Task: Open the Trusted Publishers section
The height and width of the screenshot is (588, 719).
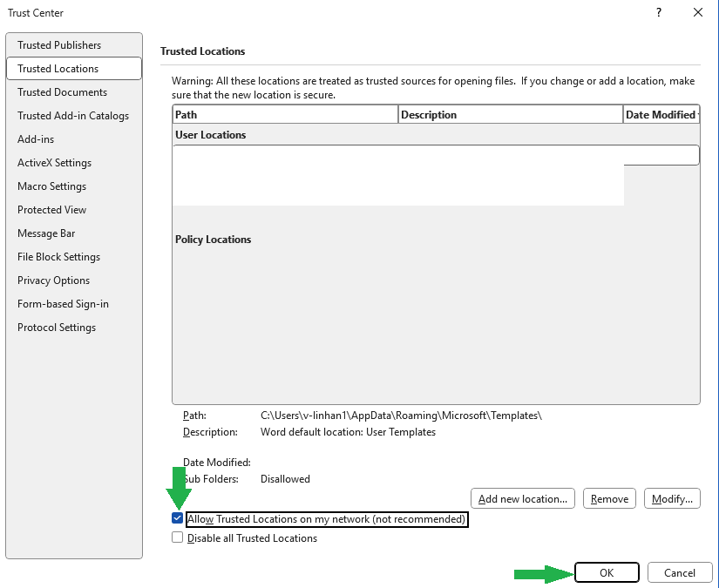Action: 74,45
